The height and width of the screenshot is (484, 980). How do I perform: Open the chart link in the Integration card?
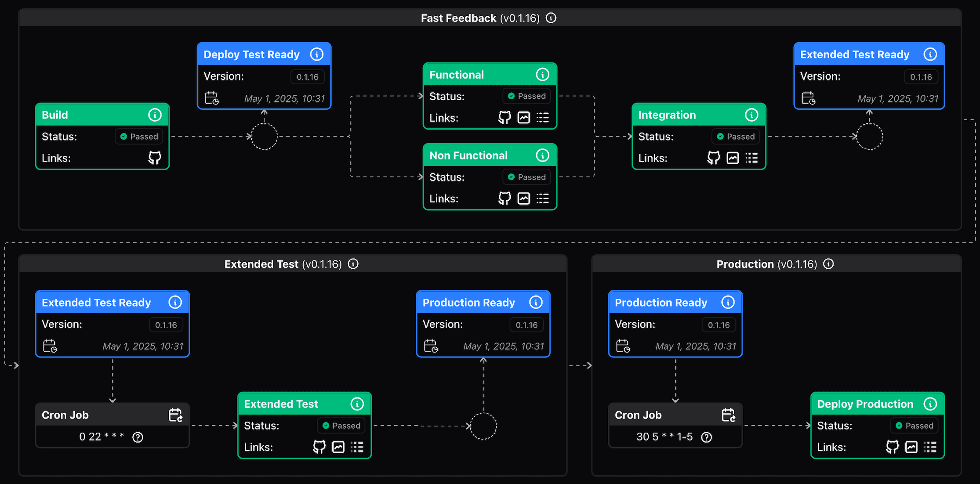point(733,158)
